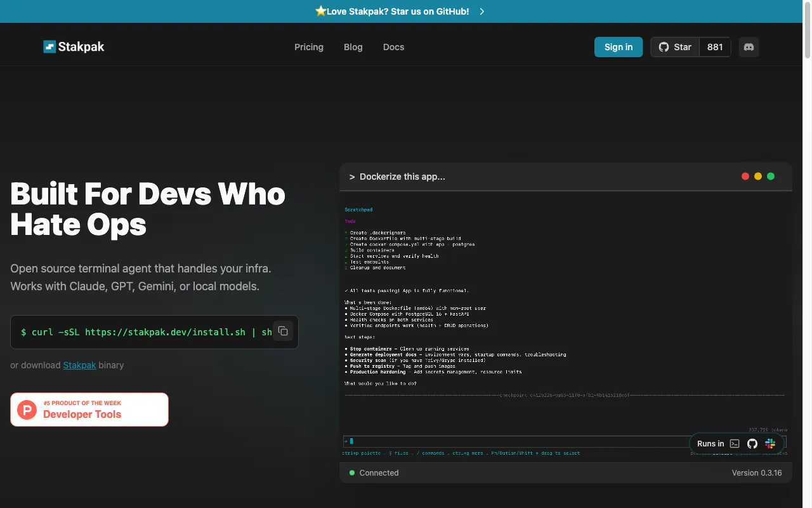Image resolution: width=812 pixels, height=508 pixels.
Task: Star the repo with GitHub Star button
Action: coord(675,47)
